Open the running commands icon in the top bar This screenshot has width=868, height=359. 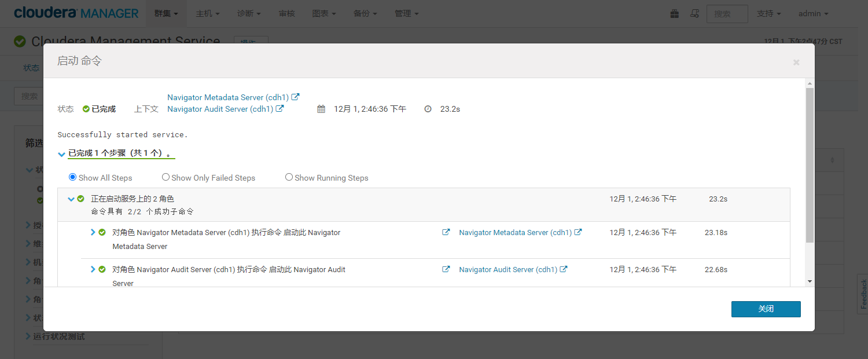(x=695, y=13)
